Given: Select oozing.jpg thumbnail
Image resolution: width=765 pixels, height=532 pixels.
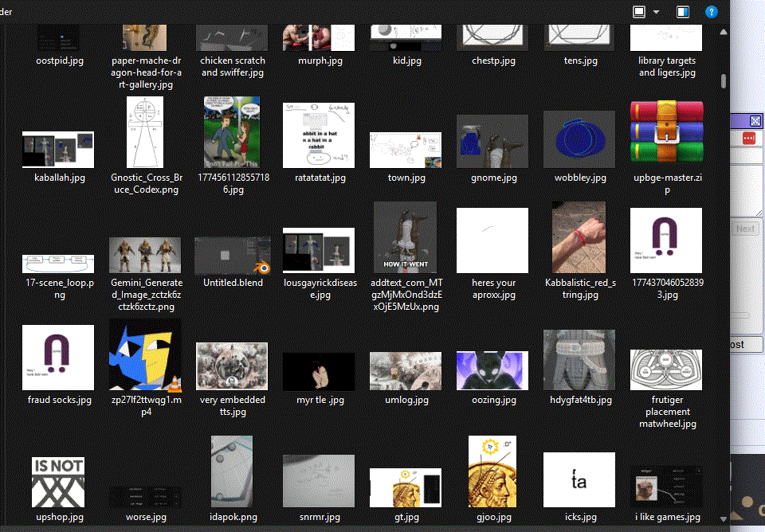Looking at the screenshot, I should click(492, 370).
